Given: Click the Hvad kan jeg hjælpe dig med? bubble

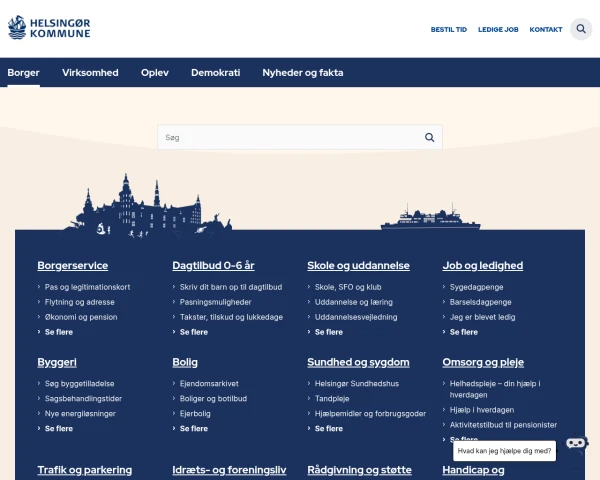Looking at the screenshot, I should pyautogui.click(x=504, y=451).
